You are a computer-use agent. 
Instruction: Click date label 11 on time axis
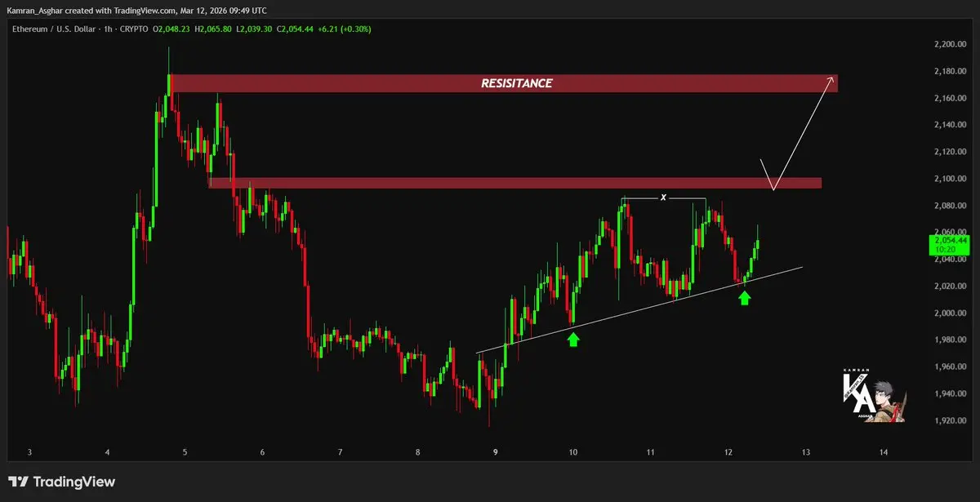click(651, 452)
